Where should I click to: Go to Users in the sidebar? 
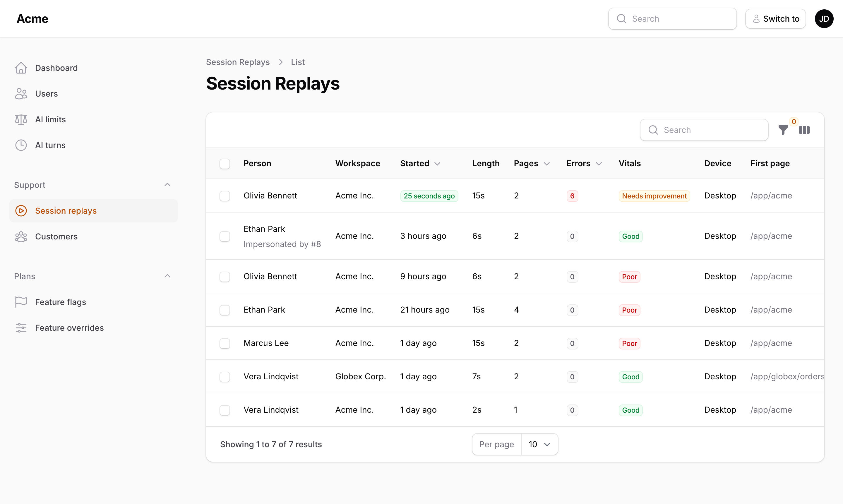(93, 94)
